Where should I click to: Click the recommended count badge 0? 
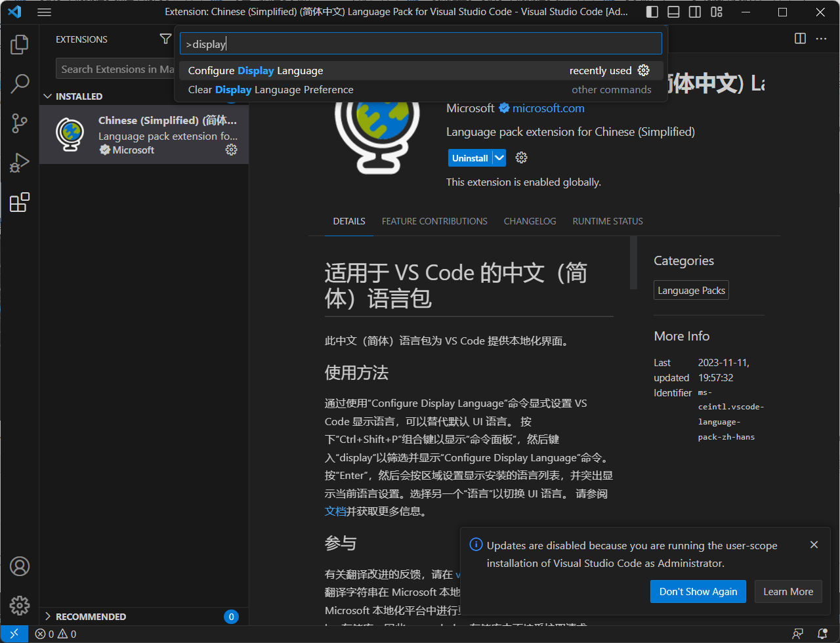[231, 617]
